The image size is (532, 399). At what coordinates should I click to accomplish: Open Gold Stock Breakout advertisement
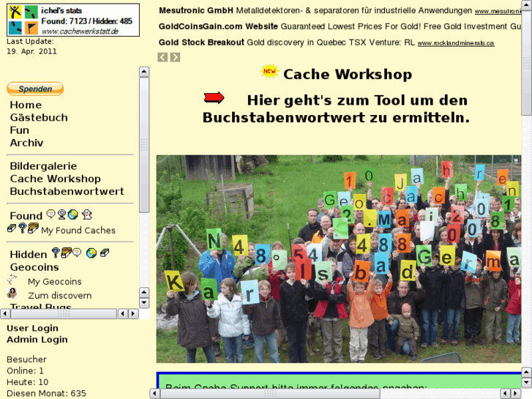[x=201, y=42]
